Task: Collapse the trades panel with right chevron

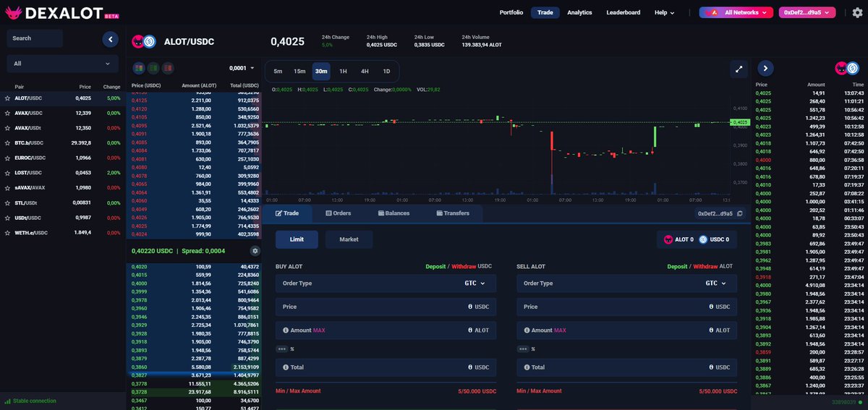Action: coord(766,69)
